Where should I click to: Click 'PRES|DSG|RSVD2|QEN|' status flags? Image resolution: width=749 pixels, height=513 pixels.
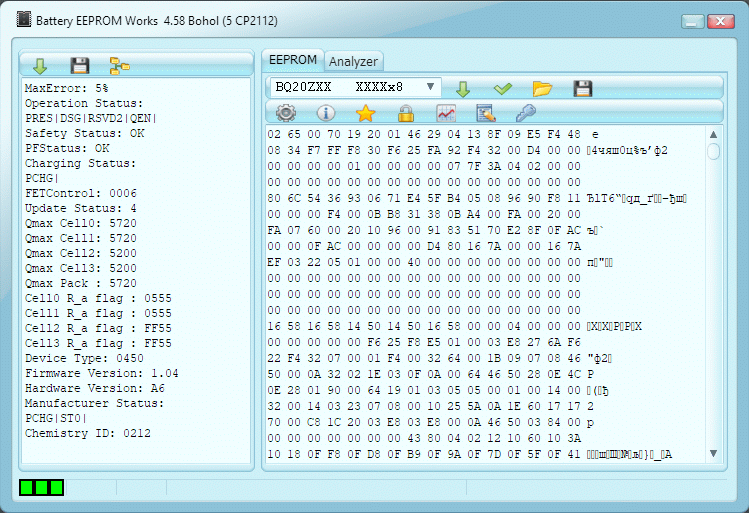(91, 118)
